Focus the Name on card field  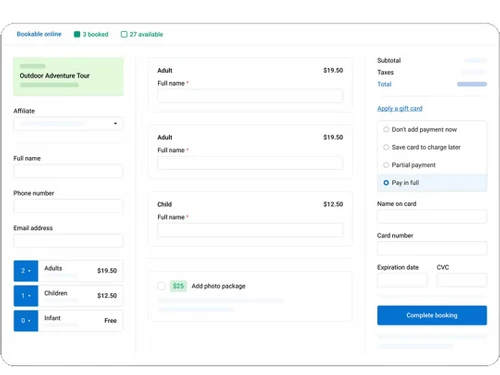coord(432,217)
